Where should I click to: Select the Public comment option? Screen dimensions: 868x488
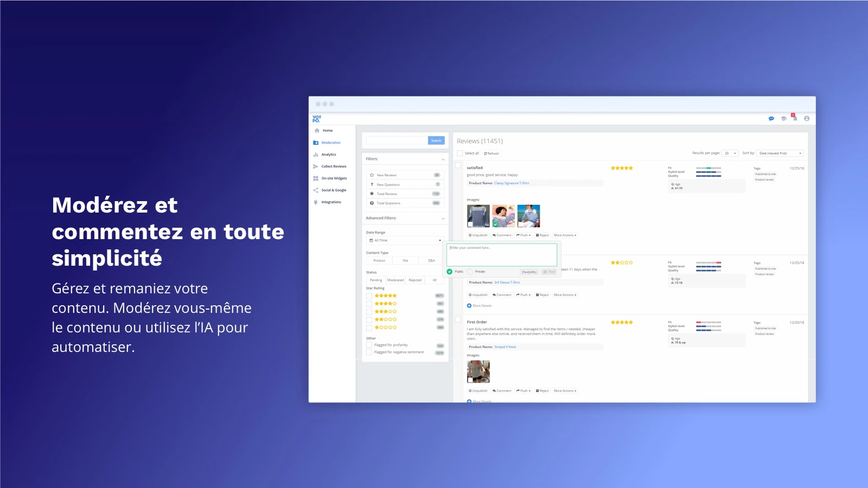click(x=449, y=272)
